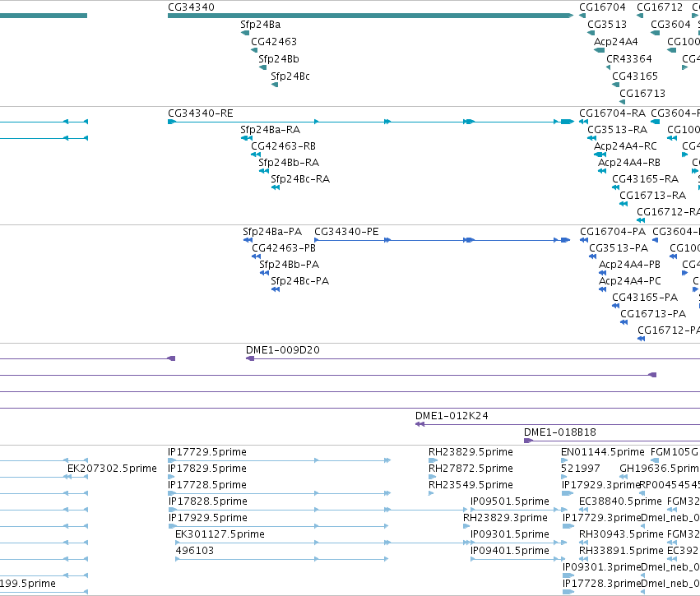Click the Acp24A4-RC transcript label

pyautogui.click(x=625, y=146)
